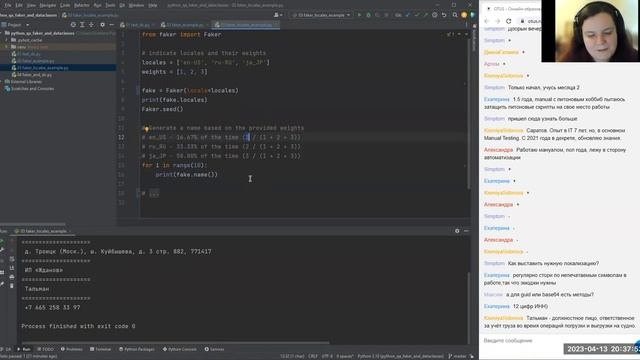Click the print icon in Run panel

(x=11, y=277)
